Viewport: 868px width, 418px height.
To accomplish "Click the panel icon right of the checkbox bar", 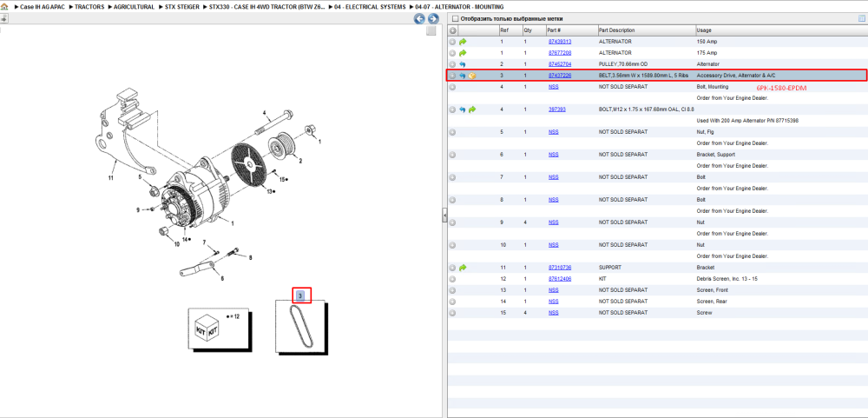I will (x=861, y=18).
